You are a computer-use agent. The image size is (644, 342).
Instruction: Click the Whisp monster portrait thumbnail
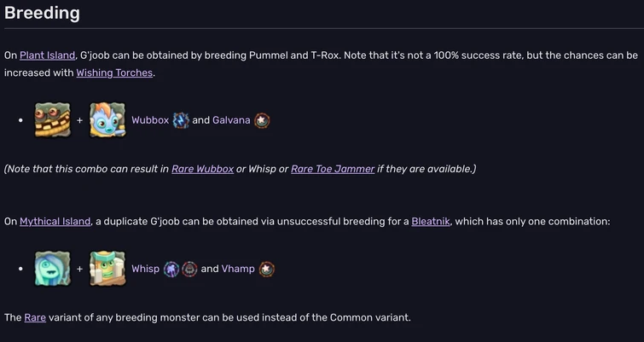click(52, 268)
